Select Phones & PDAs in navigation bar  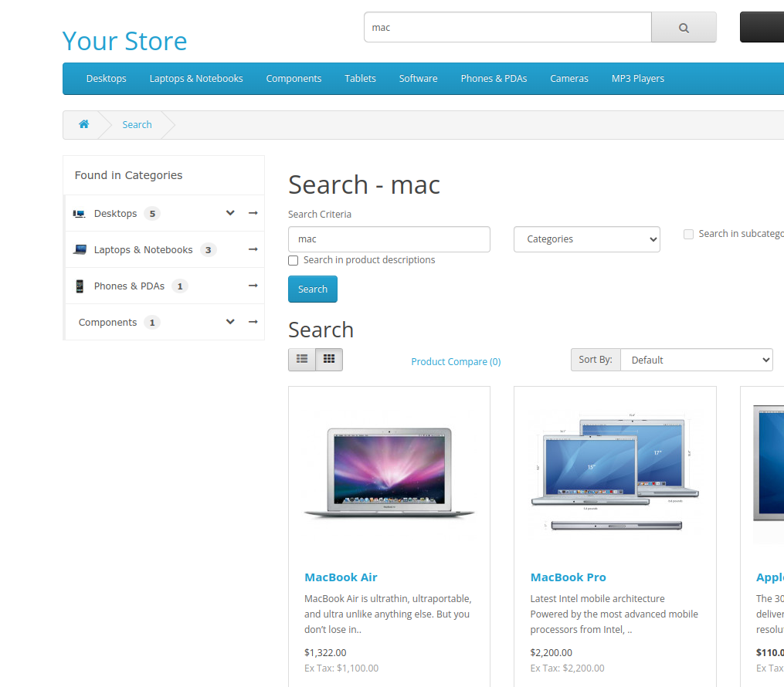(x=494, y=79)
